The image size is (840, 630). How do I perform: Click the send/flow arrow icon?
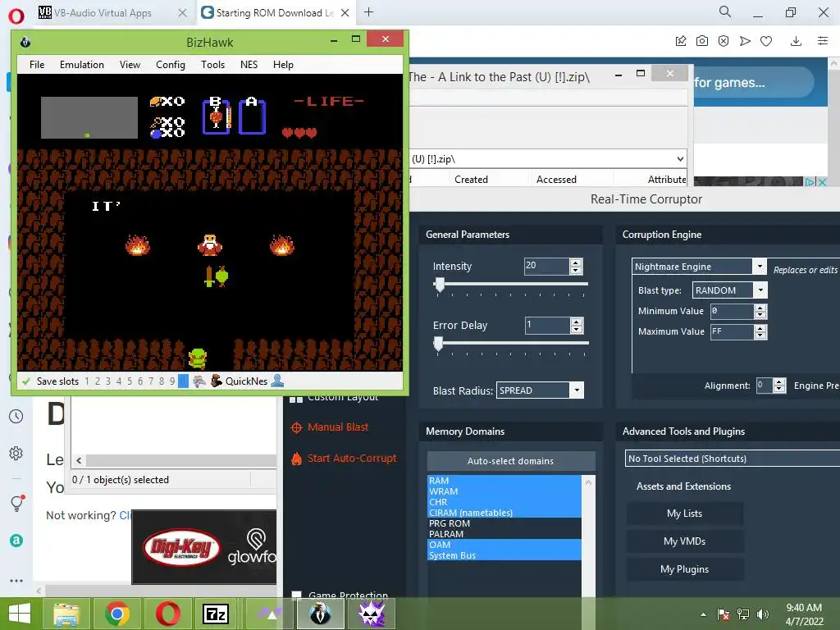(x=745, y=41)
